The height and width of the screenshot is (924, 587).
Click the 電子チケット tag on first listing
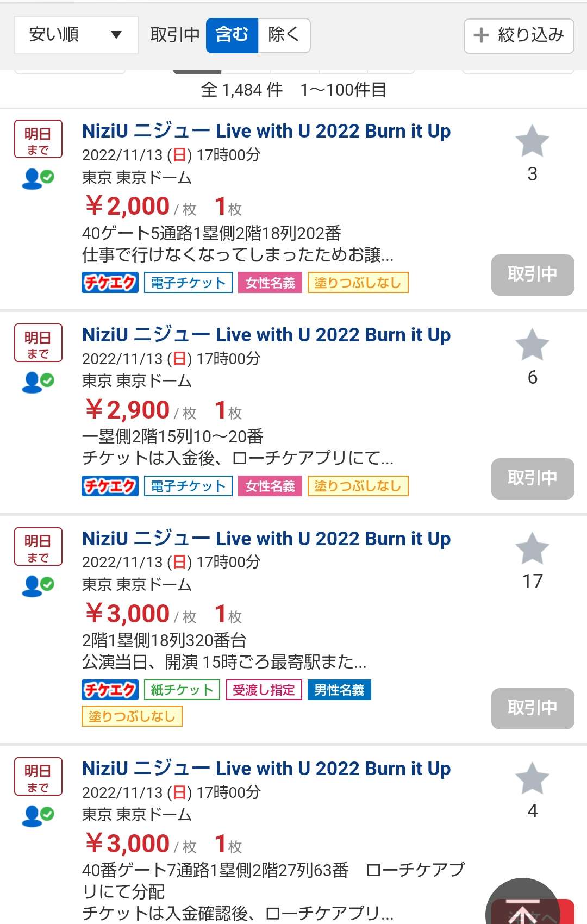(188, 283)
